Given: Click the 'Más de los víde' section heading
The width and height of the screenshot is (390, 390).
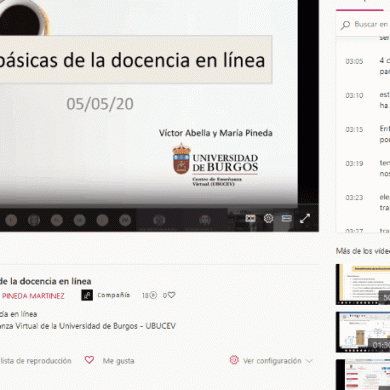Looking at the screenshot, I should 363,251.
